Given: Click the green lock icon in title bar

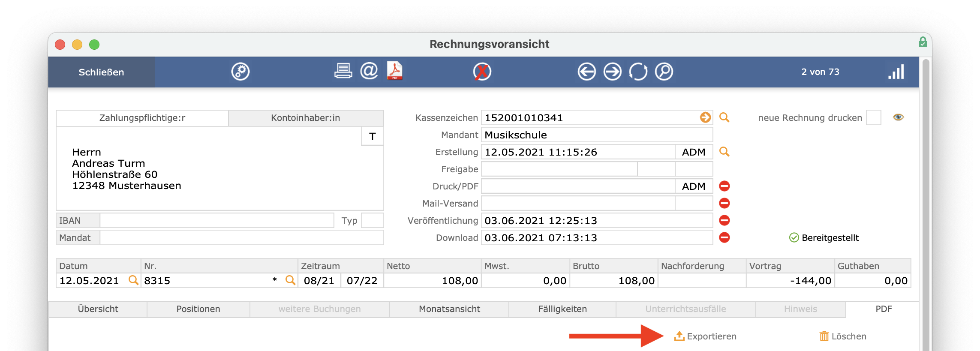Looking at the screenshot, I should tap(923, 42).
